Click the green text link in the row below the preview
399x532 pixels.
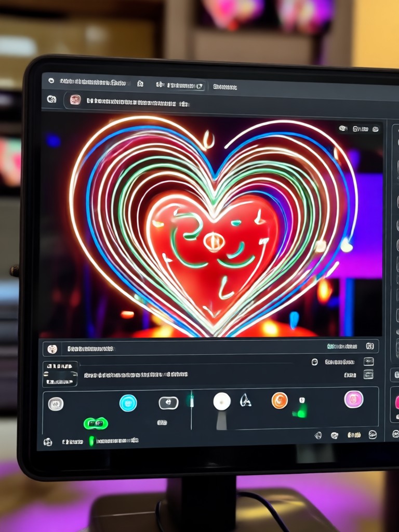[342, 347]
